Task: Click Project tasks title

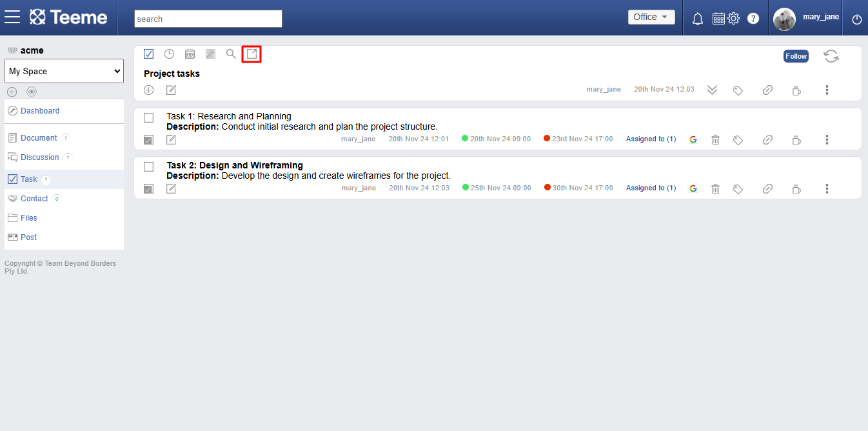Action: (x=172, y=74)
